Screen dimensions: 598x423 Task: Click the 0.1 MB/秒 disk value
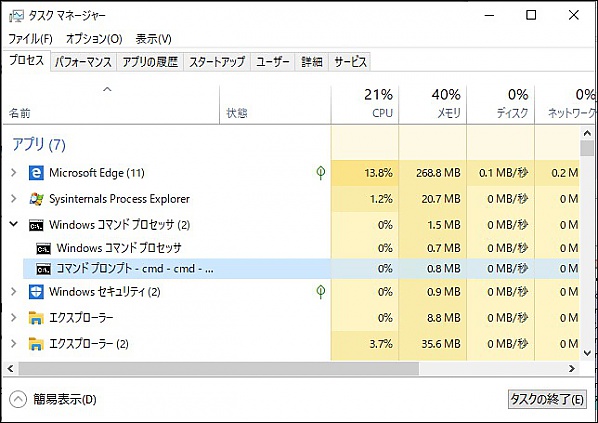coord(503,173)
